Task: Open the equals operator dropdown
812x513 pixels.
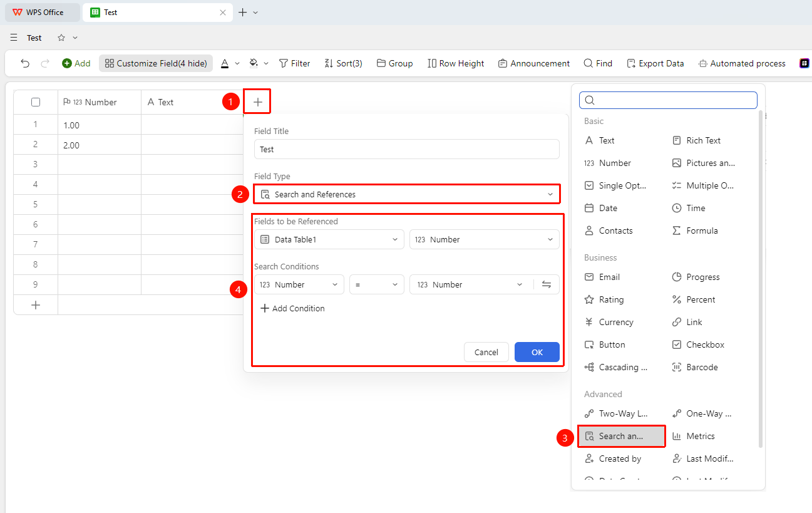Action: (x=377, y=284)
